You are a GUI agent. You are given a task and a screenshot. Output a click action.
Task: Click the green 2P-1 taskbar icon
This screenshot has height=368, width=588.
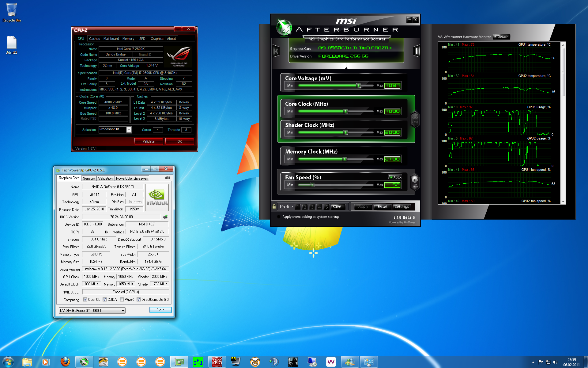198,362
